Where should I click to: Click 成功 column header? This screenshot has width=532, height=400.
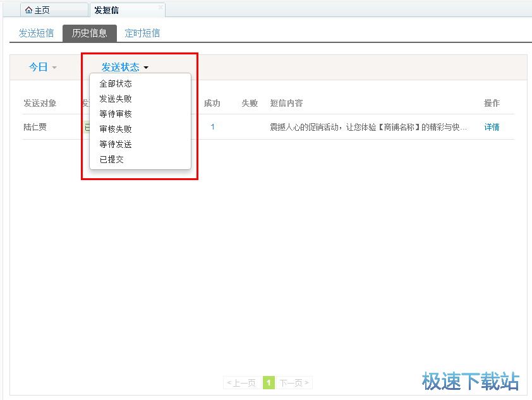coord(212,103)
